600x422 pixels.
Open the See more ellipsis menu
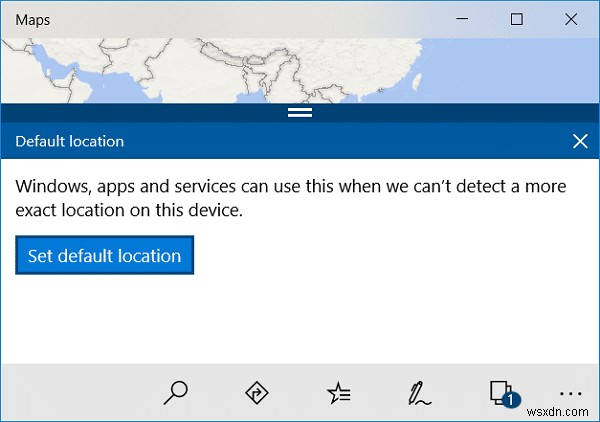[x=572, y=393]
